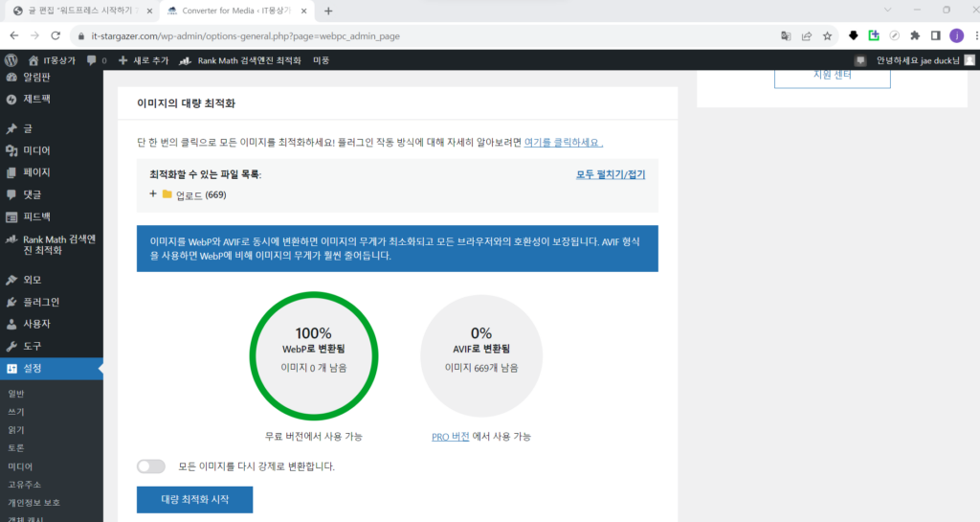Open the comments bubble icon in admin bar

point(91,60)
